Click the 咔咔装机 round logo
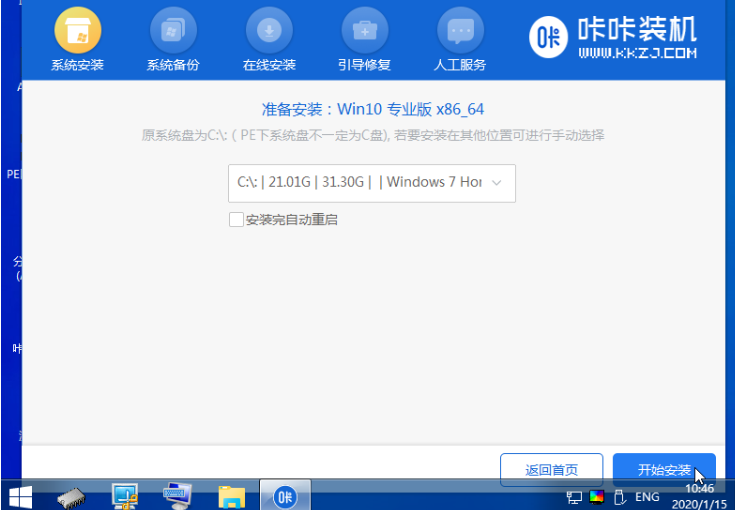The image size is (735, 510). tap(548, 37)
